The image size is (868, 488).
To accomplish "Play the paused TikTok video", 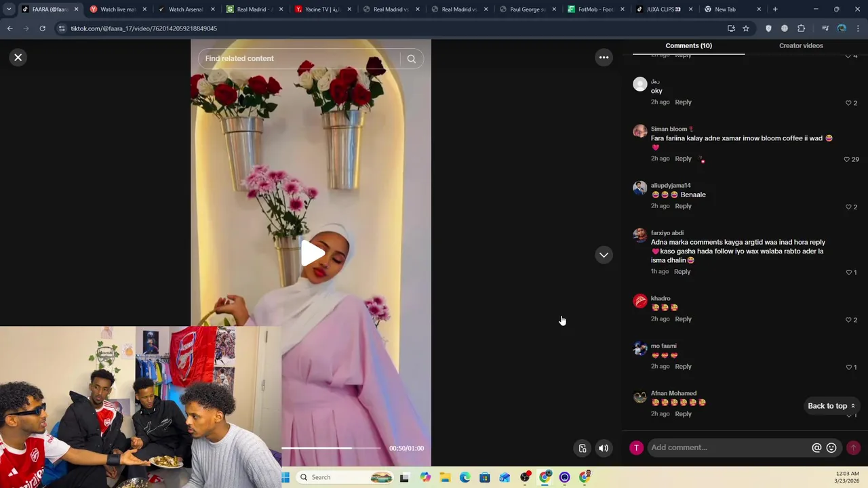I will point(312,253).
